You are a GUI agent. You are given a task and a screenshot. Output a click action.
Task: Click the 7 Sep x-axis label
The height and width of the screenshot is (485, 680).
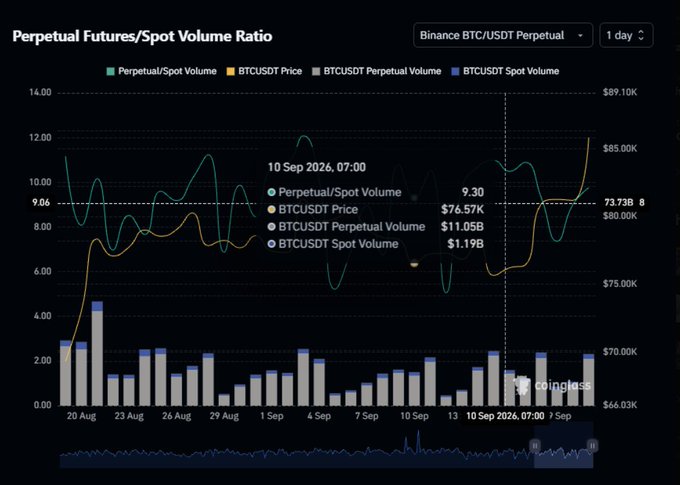pos(367,416)
